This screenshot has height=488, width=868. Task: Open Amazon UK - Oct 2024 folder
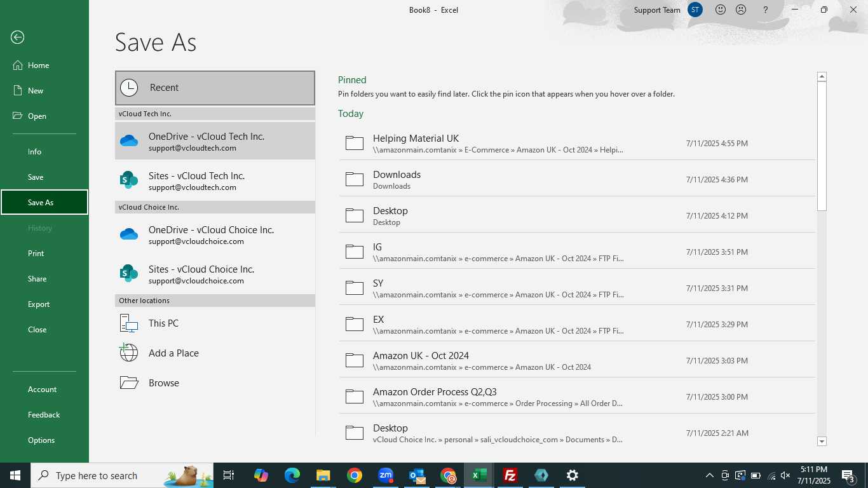click(577, 360)
